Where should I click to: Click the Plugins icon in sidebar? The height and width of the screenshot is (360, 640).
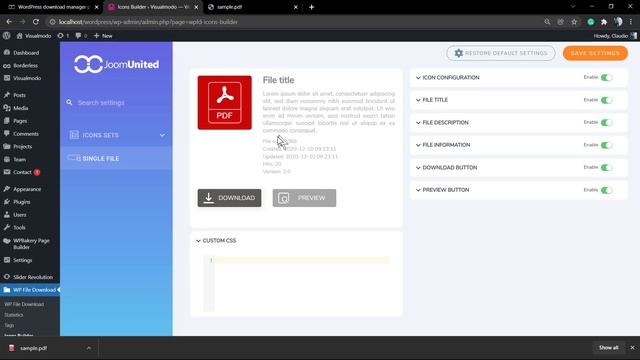pyautogui.click(x=7, y=202)
